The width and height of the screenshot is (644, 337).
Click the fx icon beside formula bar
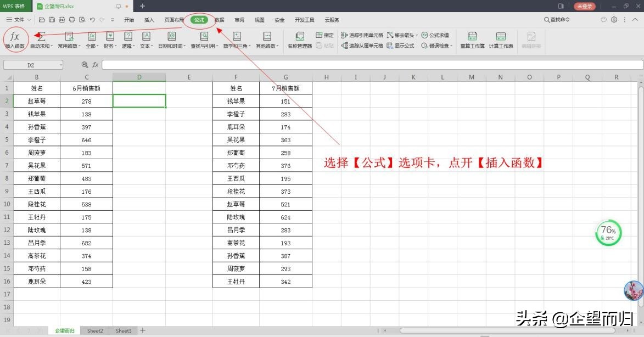[x=96, y=65]
